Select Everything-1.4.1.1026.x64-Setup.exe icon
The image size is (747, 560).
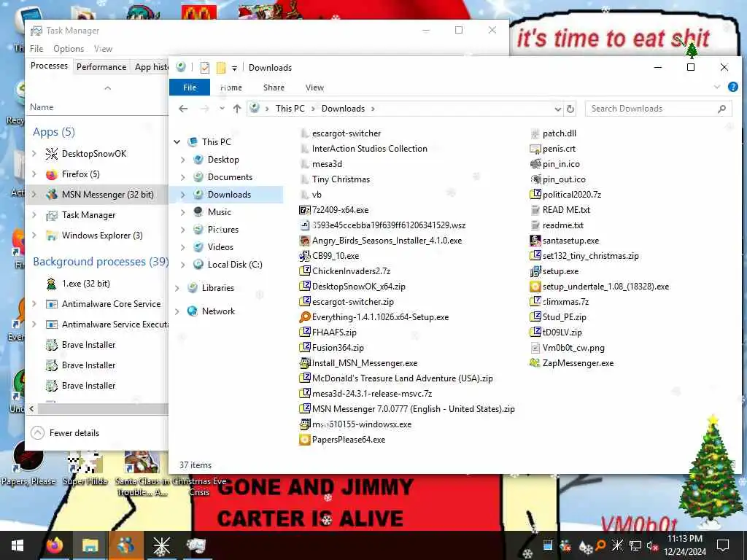[304, 317]
